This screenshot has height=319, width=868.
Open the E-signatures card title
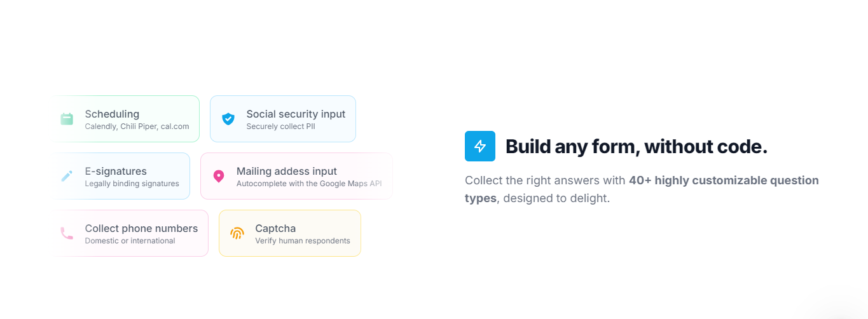click(x=116, y=172)
